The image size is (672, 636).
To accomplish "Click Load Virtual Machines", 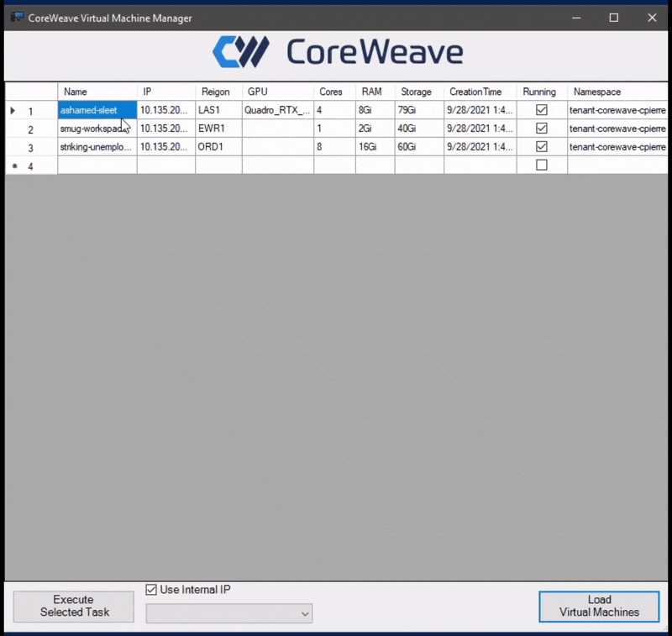I will coord(598,606).
